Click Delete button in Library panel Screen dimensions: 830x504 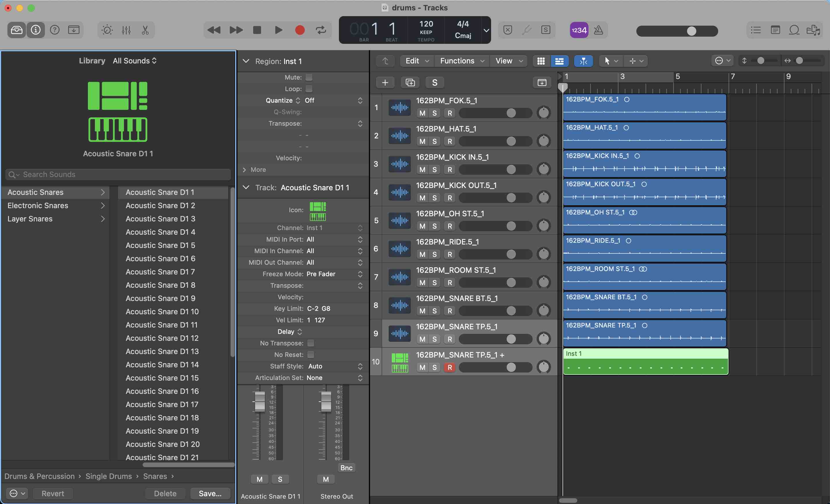coord(165,493)
